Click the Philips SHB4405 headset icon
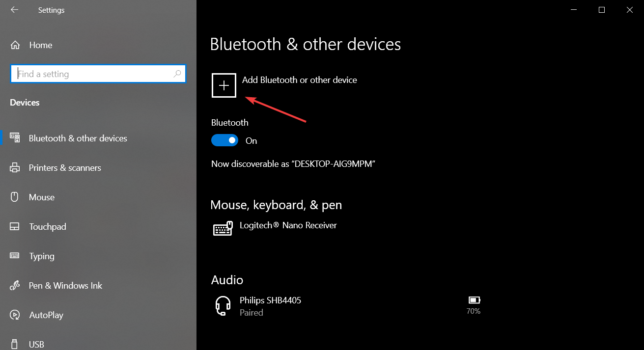The image size is (644, 350). [223, 305]
